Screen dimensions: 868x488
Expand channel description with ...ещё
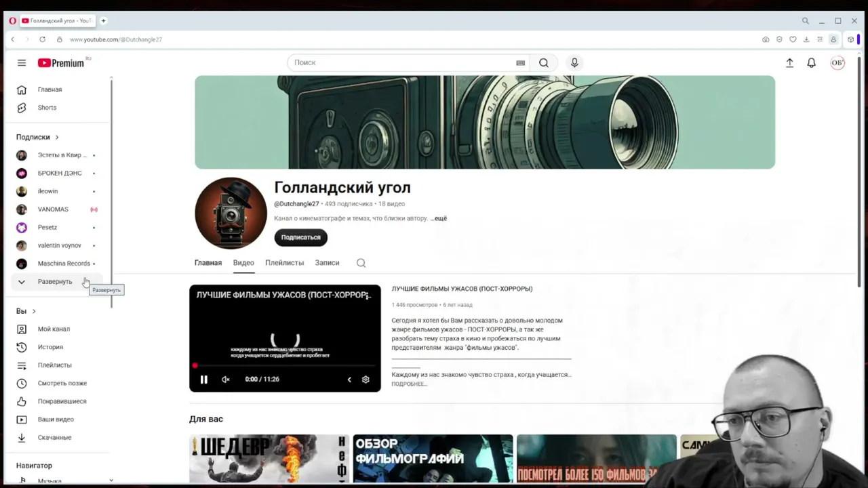click(439, 218)
